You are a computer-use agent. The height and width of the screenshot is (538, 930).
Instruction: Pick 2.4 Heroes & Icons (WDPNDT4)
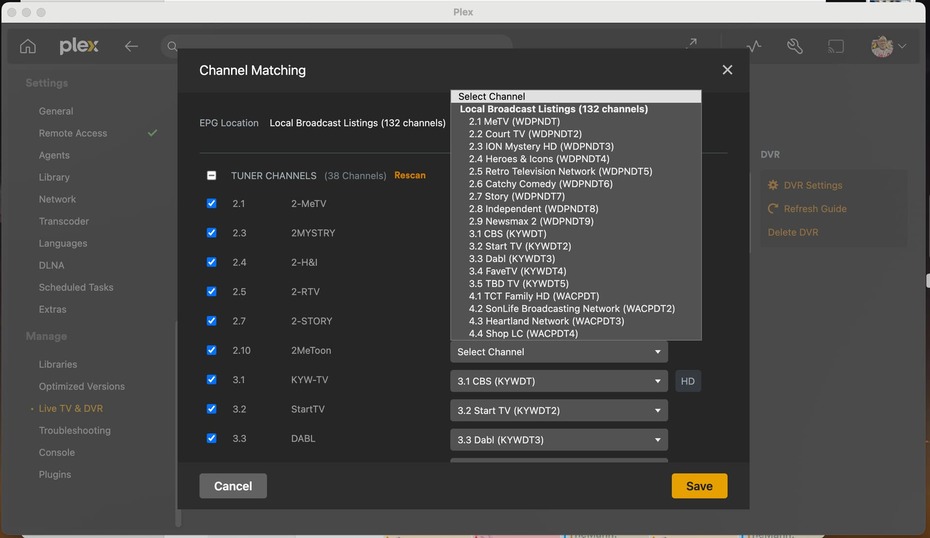click(x=575, y=158)
